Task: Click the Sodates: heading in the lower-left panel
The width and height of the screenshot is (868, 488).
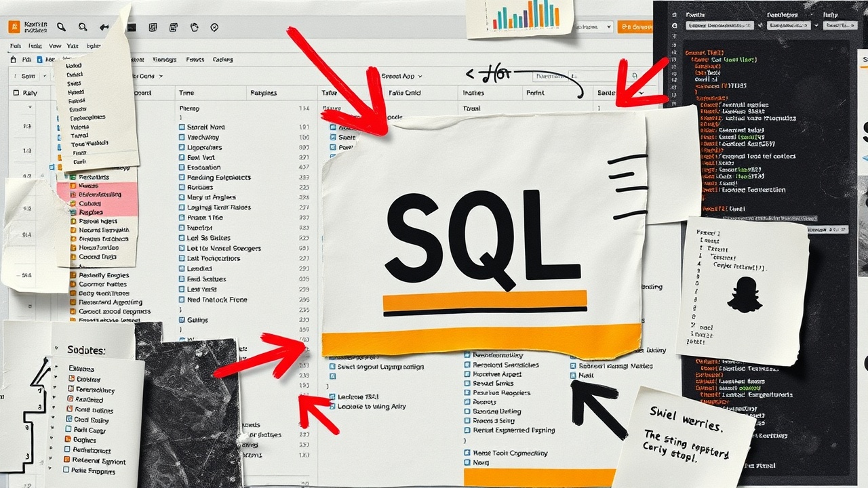Action: [x=86, y=350]
